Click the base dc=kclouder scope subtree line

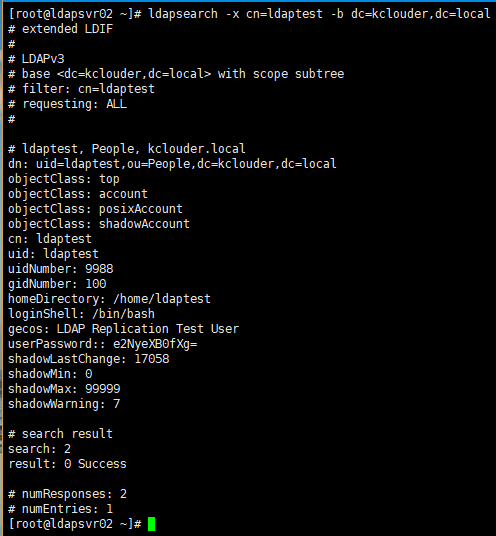tap(176, 74)
